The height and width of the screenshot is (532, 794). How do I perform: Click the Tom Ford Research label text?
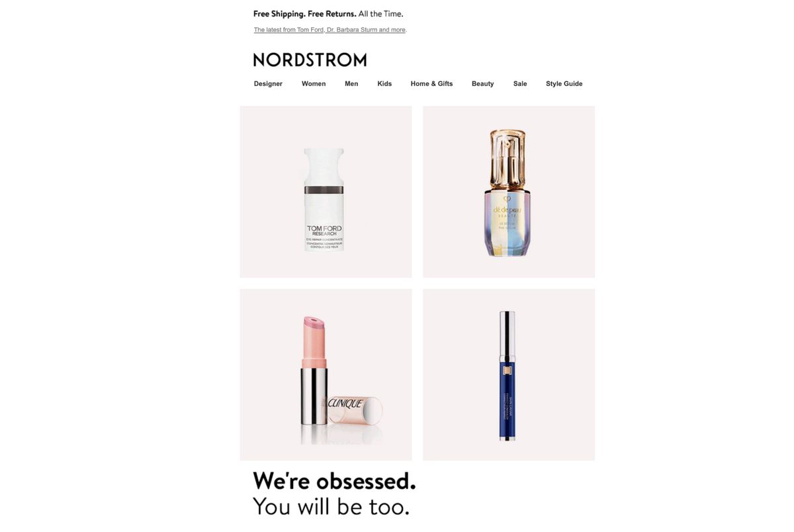(324, 231)
